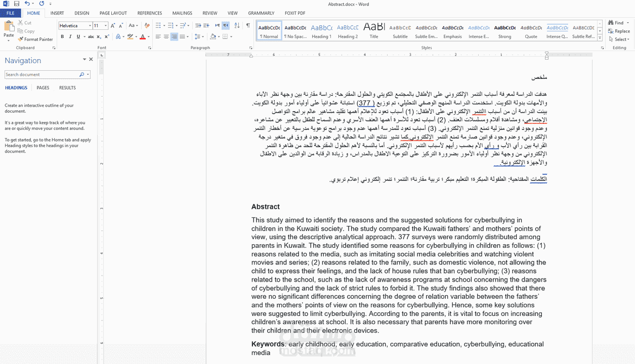The image size is (635, 364).
Task: Click the ruler tab selector box
Action: coord(101,55)
